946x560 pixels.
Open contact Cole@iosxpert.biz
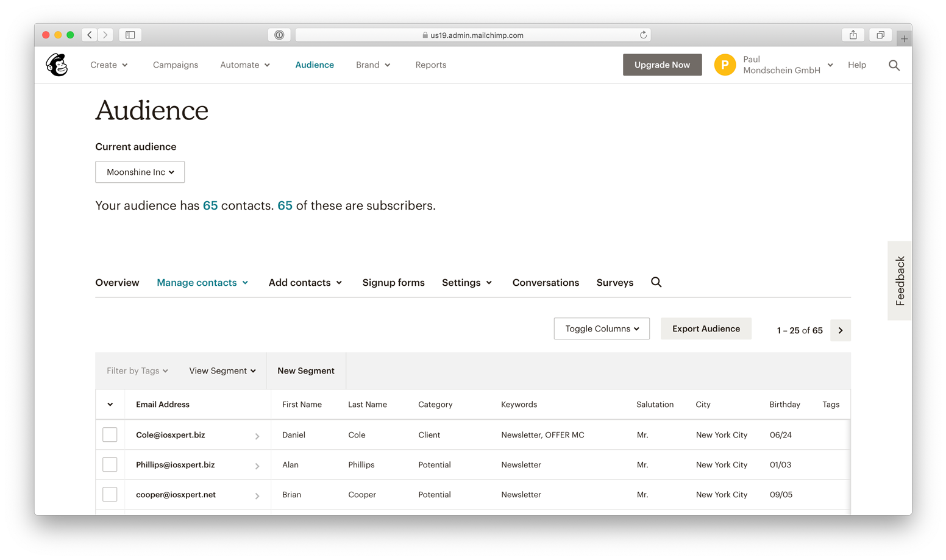(x=171, y=435)
